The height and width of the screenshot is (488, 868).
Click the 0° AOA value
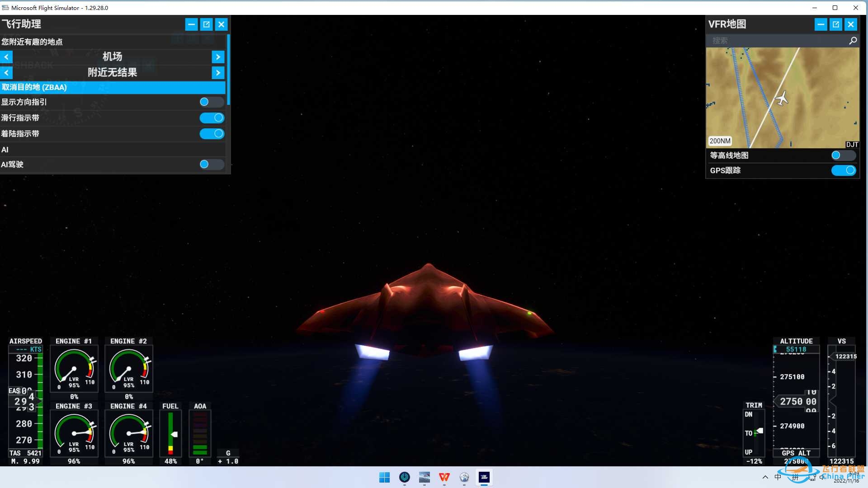199,461
